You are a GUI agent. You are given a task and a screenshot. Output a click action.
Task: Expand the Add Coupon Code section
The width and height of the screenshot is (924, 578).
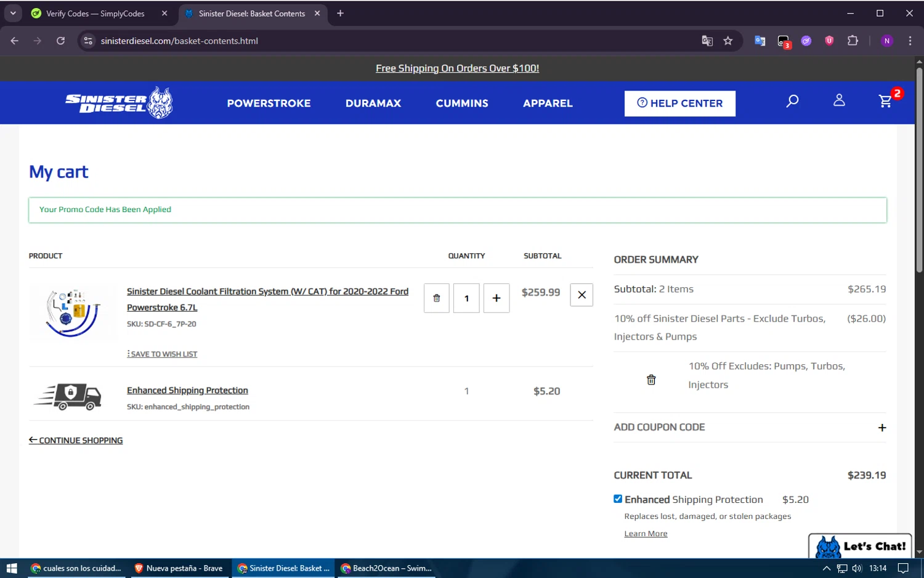pos(750,428)
